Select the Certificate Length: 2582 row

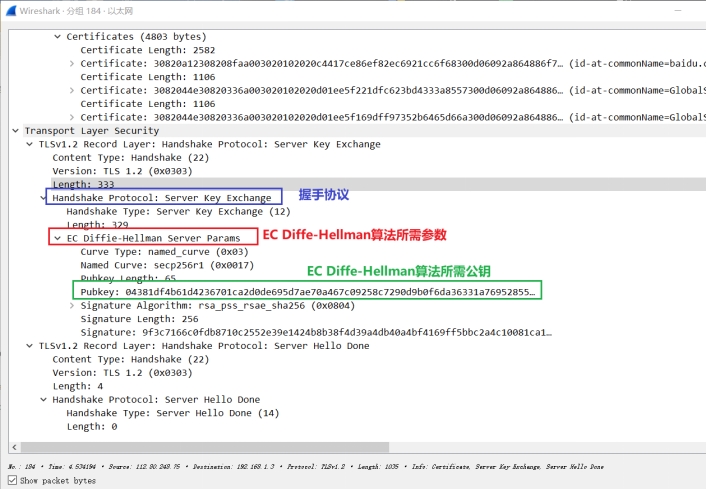point(147,50)
